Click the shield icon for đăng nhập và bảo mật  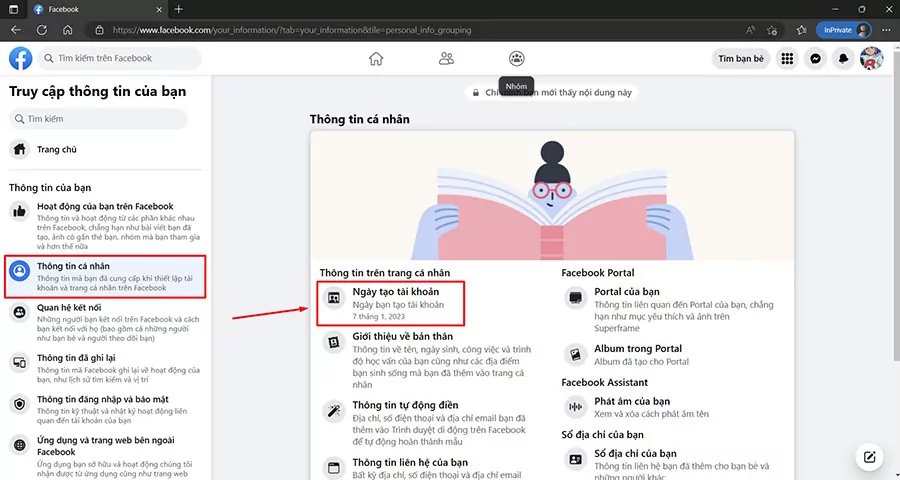click(x=20, y=404)
